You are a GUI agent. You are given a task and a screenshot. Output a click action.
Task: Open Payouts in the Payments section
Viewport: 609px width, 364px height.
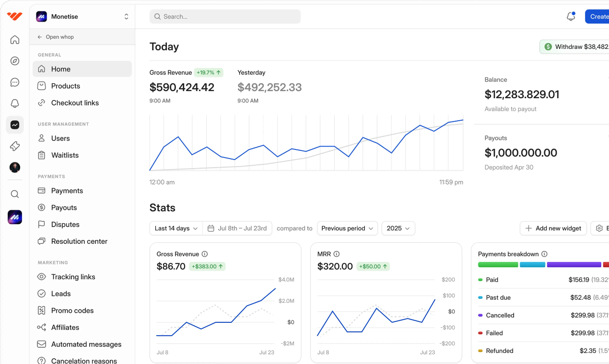64,207
